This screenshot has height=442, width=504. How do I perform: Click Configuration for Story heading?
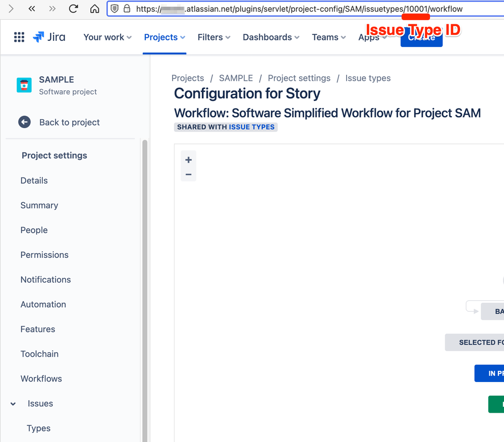point(247,93)
